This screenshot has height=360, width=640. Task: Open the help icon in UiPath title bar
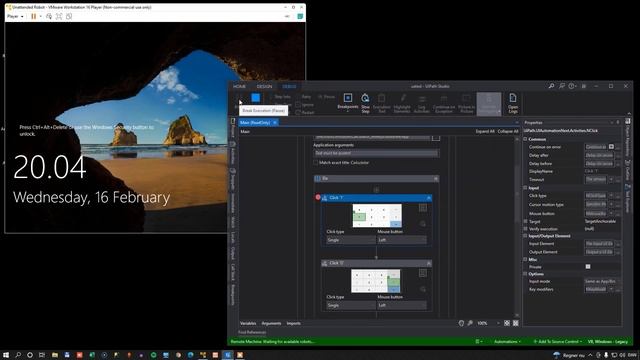coord(572,86)
